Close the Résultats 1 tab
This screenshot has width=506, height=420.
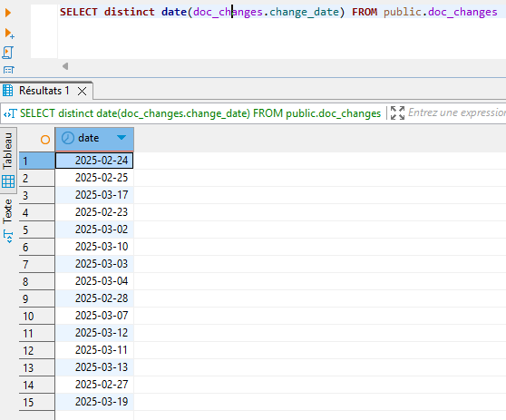click(x=83, y=91)
